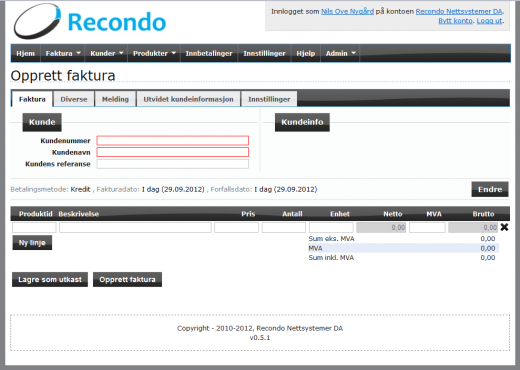Screen dimensions: 520x370
Task: Click the Ny linje button
Action: (32, 243)
